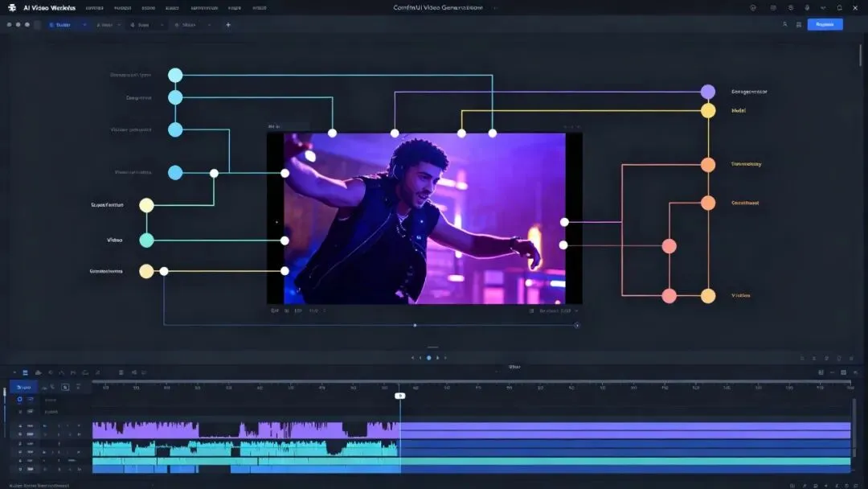Click the playhead handle on the timeline ruler
This screenshot has height=489, width=868.
click(x=399, y=396)
